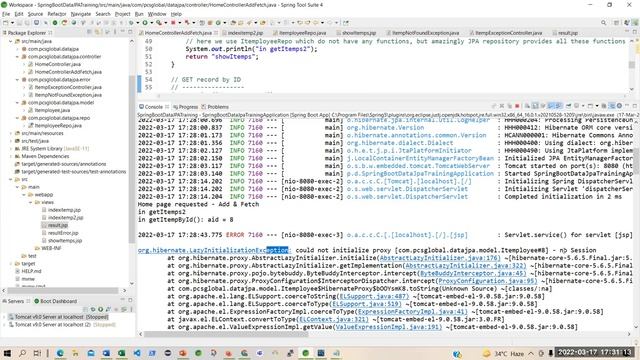
Task: Open the Window menu
Action: click(157, 14)
